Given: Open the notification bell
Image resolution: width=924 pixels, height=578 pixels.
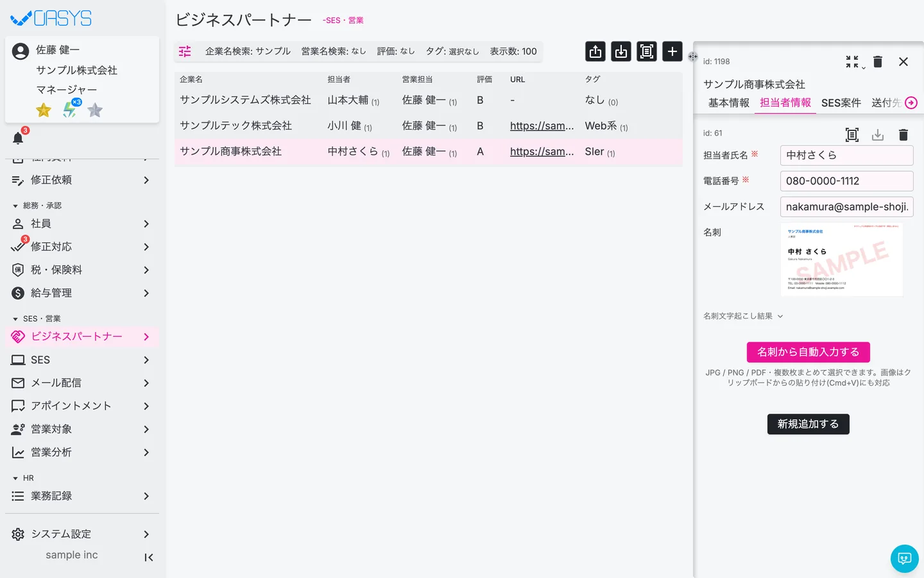Looking at the screenshot, I should pos(18,138).
